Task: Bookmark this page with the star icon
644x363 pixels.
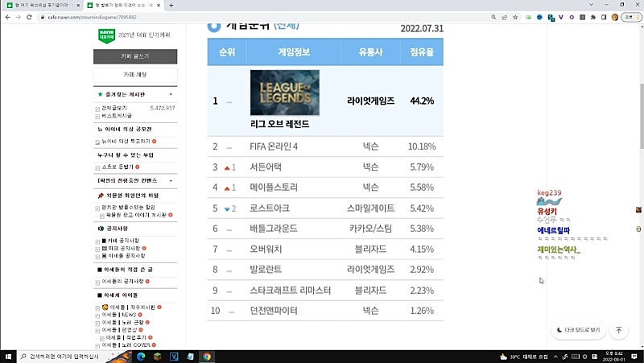Action: tap(515, 17)
